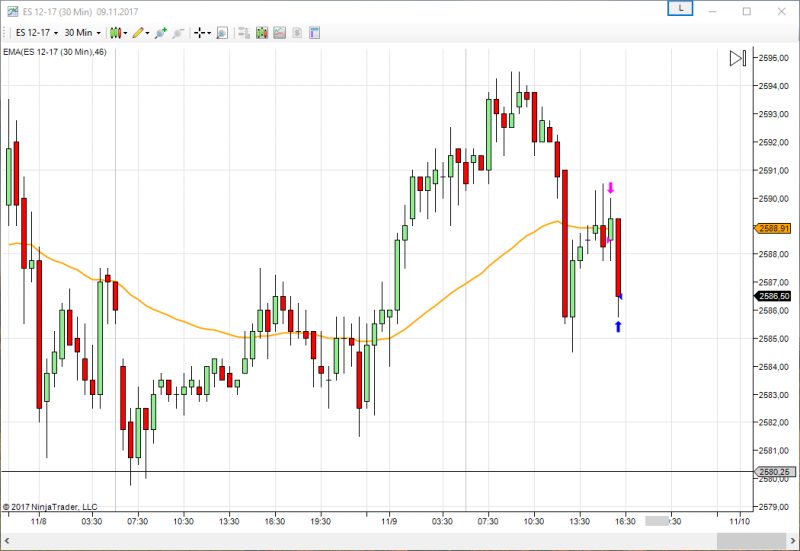
Task: Click the EMA(ES 12-17 (30 Min),46) indicator label
Action: coord(55,52)
